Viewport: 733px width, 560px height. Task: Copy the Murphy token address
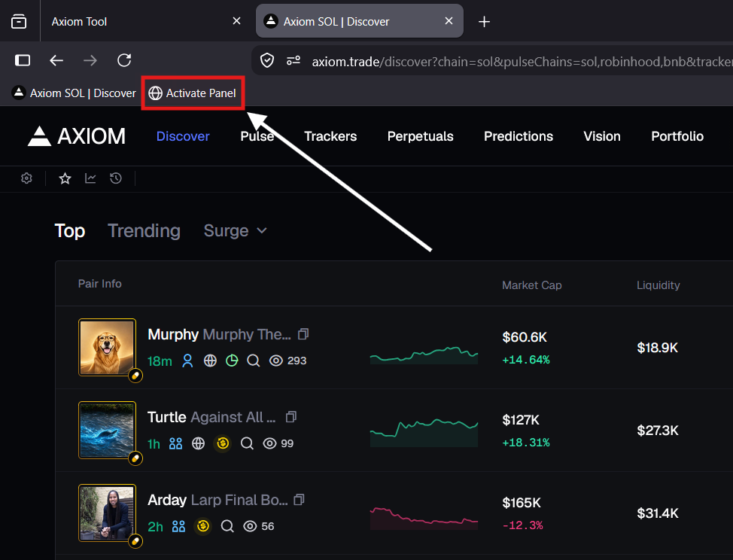[x=303, y=334]
